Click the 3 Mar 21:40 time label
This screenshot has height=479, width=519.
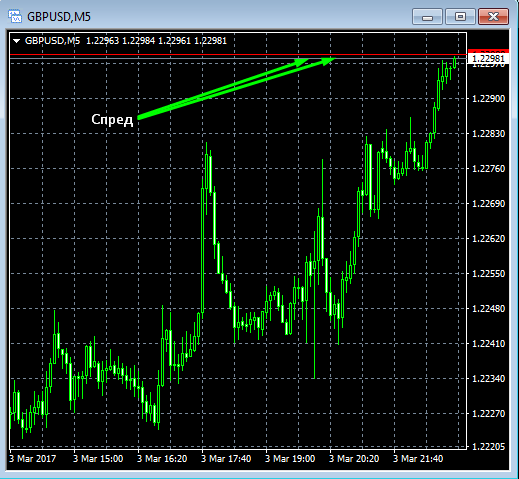pos(418,459)
